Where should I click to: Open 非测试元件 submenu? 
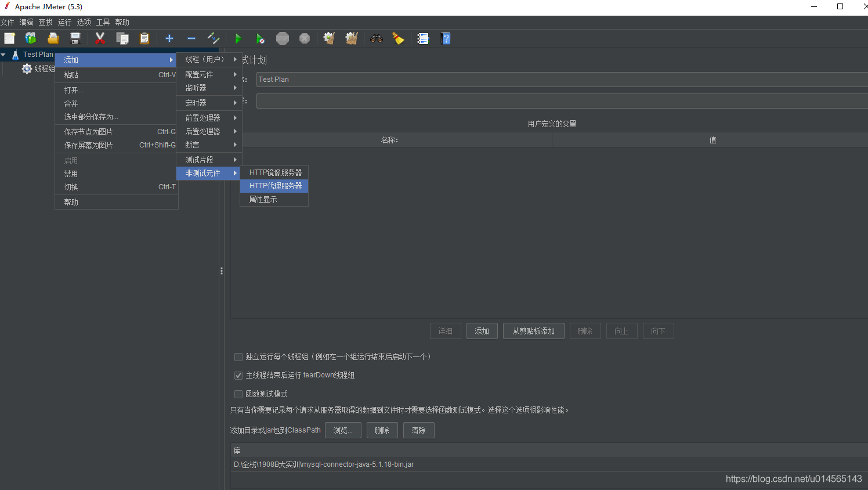coord(209,173)
